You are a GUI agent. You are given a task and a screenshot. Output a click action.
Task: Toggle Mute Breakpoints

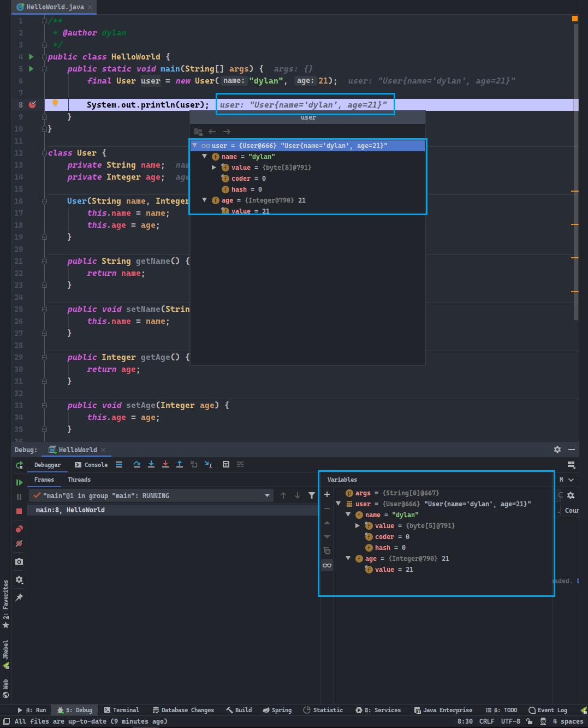19,543
